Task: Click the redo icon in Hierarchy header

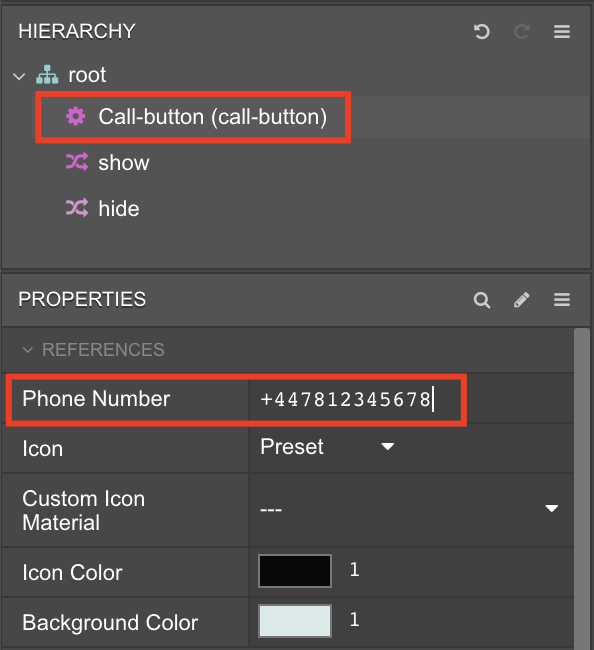Action: 521,32
